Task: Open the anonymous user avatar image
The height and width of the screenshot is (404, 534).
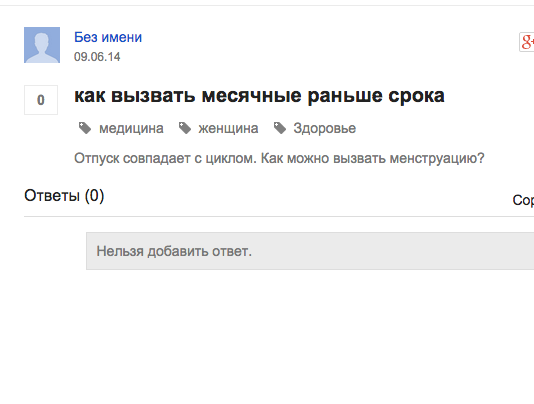Action: click(x=42, y=45)
